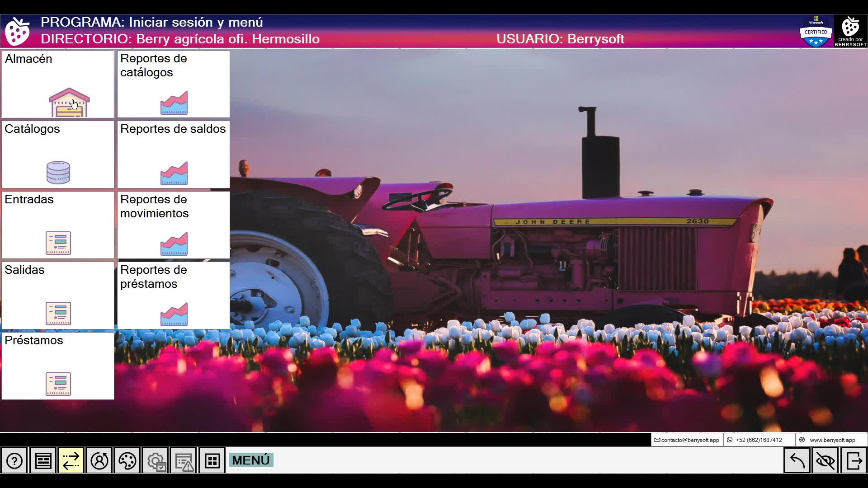Screen dimensions: 868x488
Task: Click the Microsoft Certified badge
Action: pos(816,31)
